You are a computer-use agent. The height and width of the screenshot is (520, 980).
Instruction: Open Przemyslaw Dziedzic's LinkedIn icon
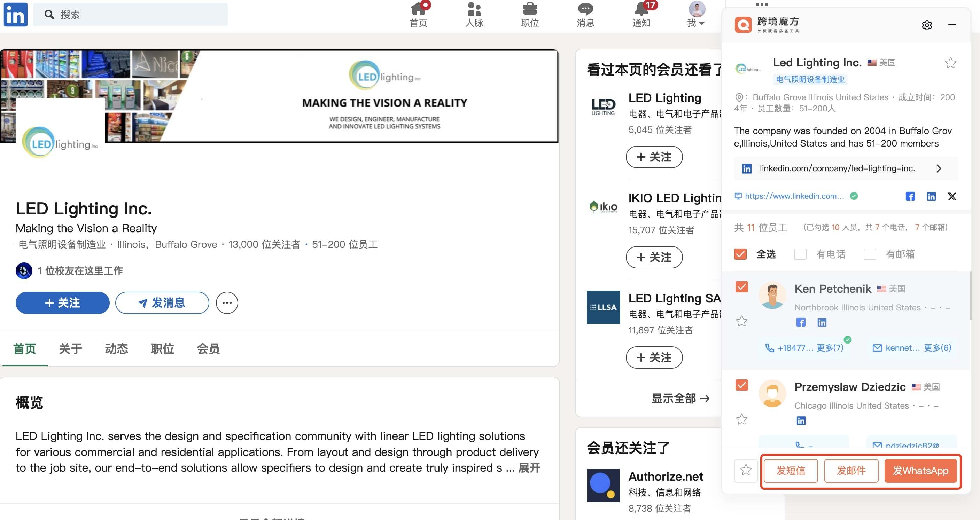(801, 420)
